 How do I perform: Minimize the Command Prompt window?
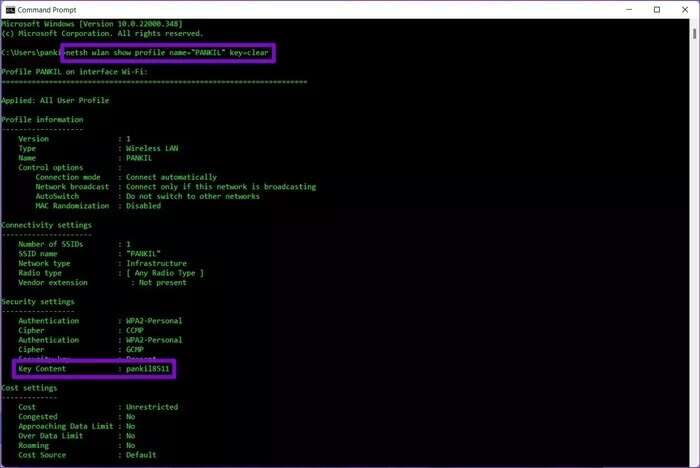(629, 10)
